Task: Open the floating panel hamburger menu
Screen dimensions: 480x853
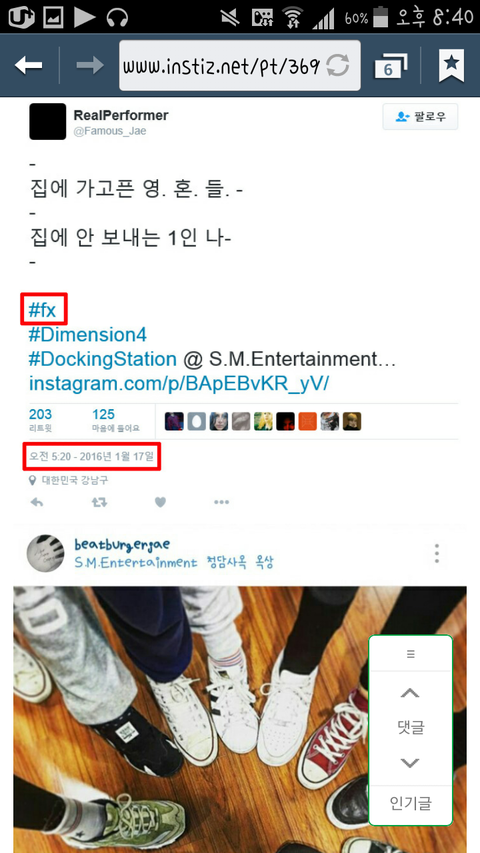Action: [x=410, y=654]
